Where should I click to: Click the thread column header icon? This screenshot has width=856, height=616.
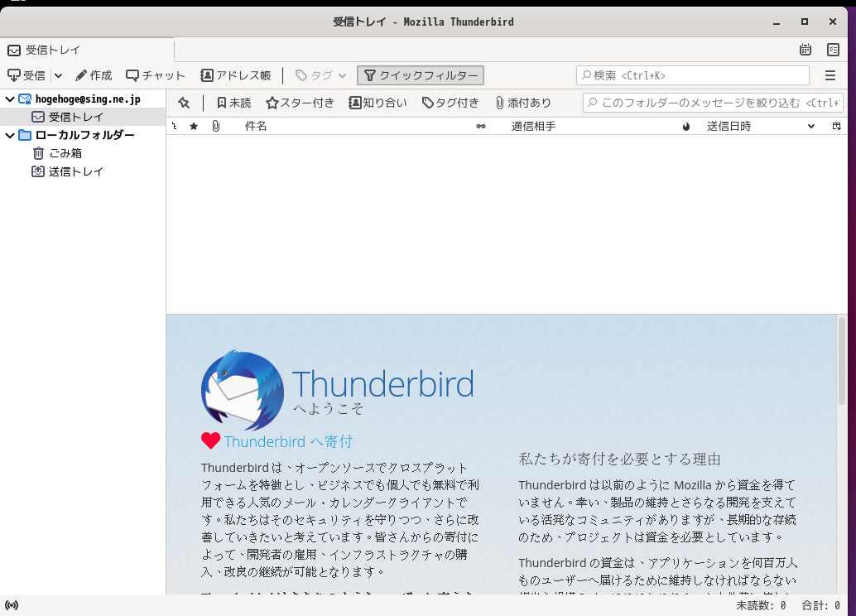click(x=175, y=126)
